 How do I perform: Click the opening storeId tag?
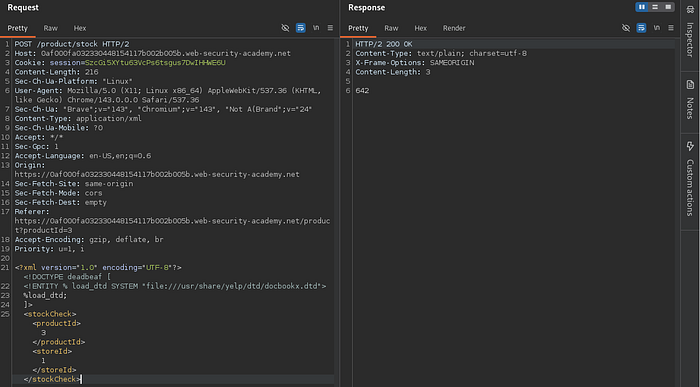(x=52, y=351)
